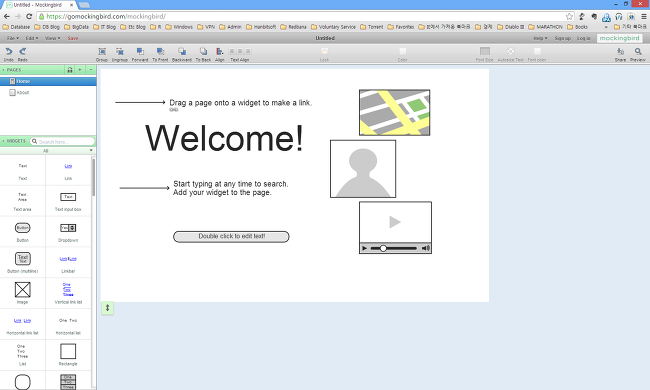Click the Ungroup toolbar icon

[x=120, y=51]
